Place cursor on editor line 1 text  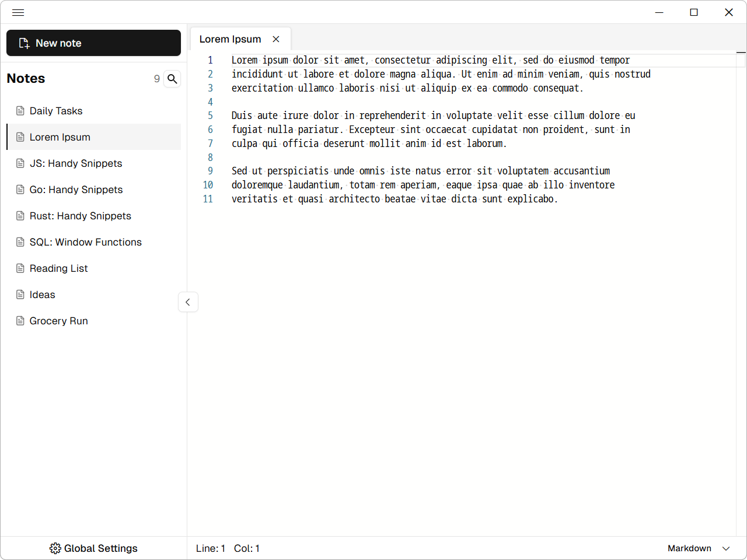(431, 60)
